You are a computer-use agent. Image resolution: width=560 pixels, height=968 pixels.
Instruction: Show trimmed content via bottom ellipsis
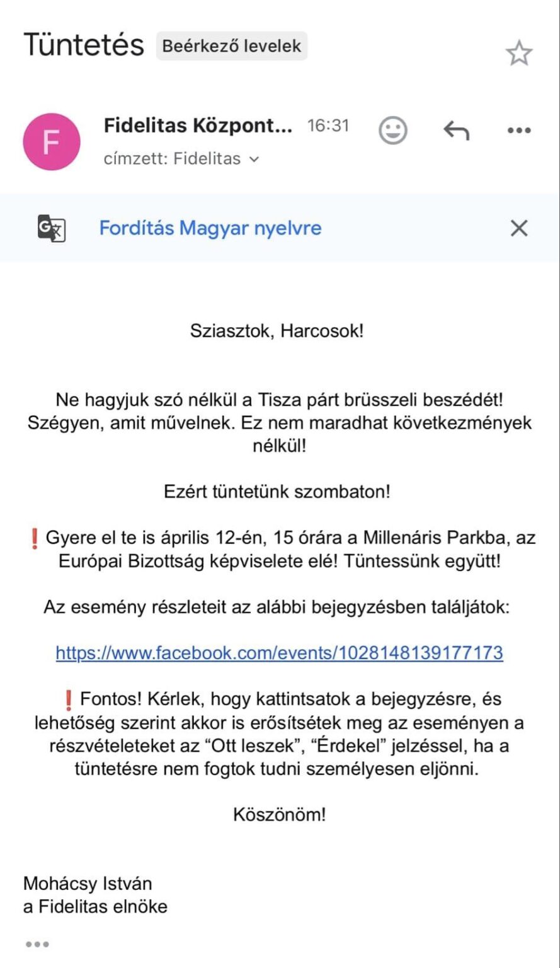pos(38,943)
